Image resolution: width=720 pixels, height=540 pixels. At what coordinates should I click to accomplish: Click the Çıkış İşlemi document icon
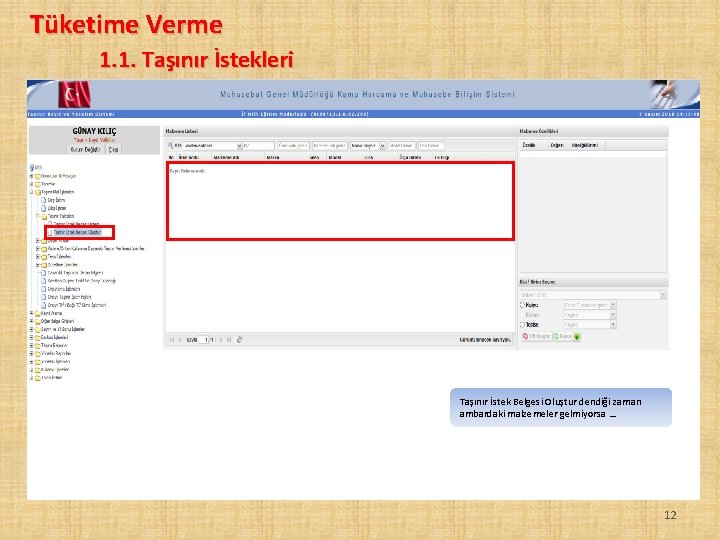(44, 208)
